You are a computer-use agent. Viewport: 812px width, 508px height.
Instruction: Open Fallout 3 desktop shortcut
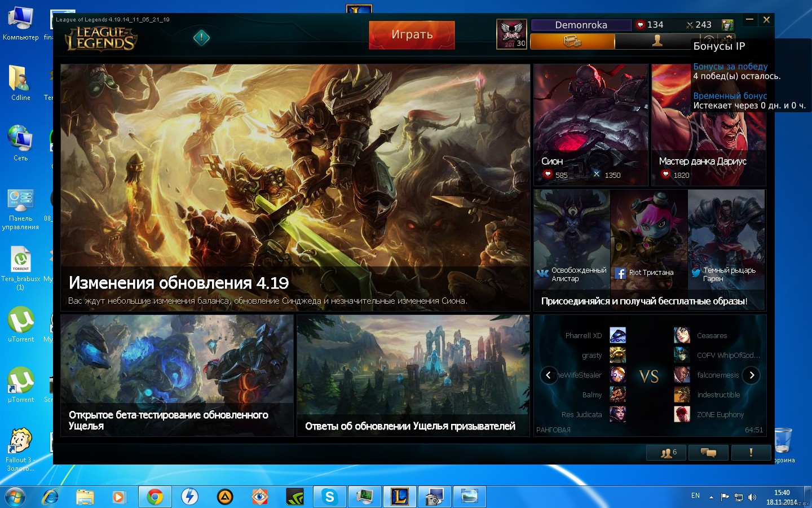click(x=20, y=449)
